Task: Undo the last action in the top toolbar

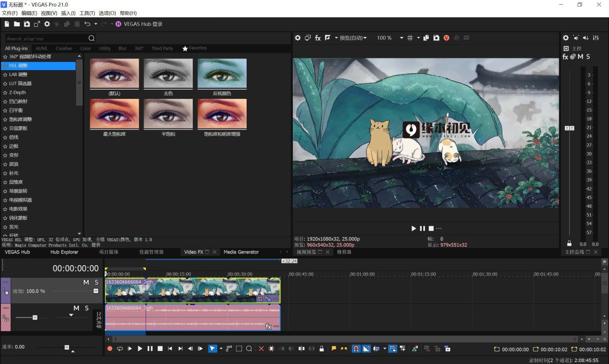Action: click(x=87, y=24)
